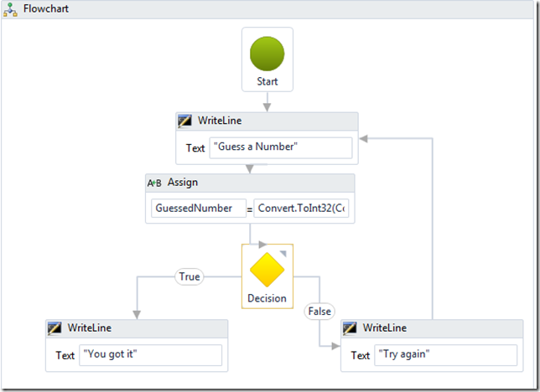Select the Flowchart title text
The width and height of the screenshot is (540, 392).
pyautogui.click(x=46, y=8)
